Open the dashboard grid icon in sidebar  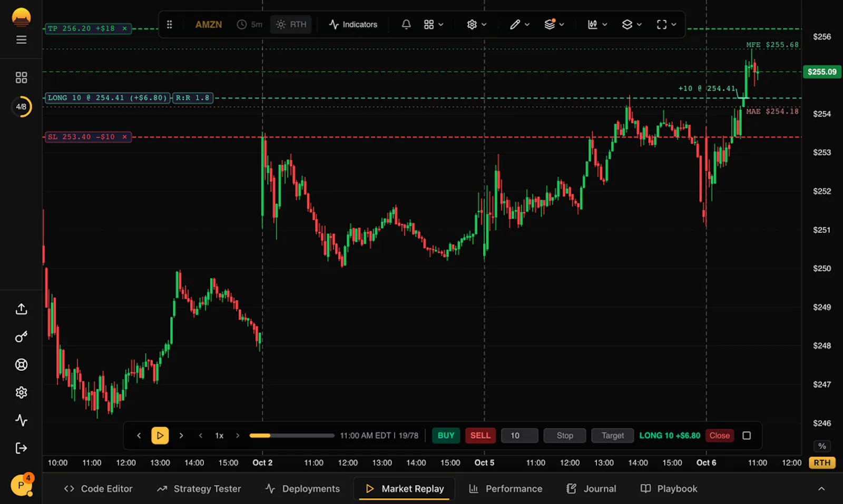coord(21,77)
